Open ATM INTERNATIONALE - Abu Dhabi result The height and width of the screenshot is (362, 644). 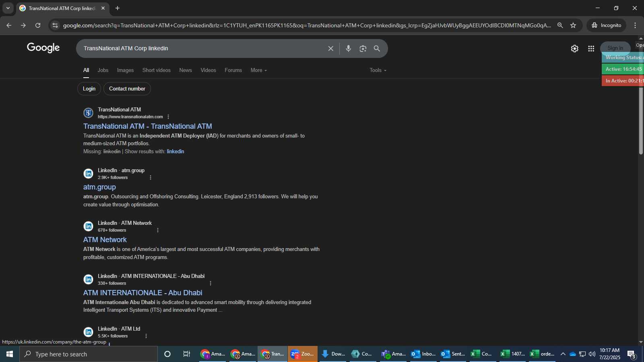[142, 292]
